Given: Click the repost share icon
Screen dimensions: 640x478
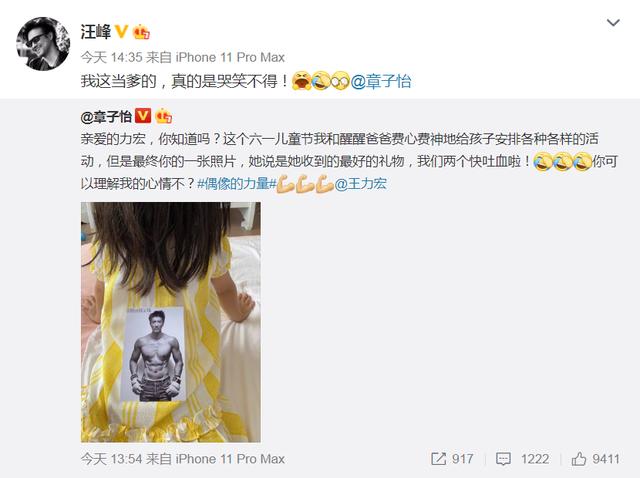Looking at the screenshot, I should [438, 459].
